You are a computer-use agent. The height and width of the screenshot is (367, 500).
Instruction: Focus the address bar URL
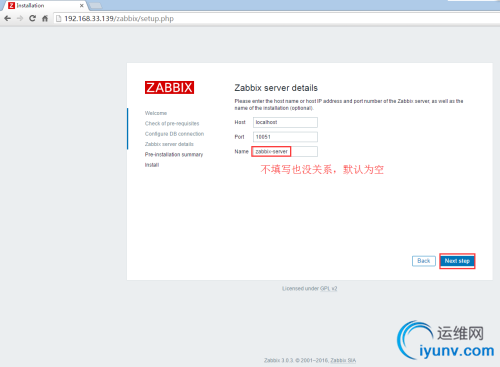119,18
